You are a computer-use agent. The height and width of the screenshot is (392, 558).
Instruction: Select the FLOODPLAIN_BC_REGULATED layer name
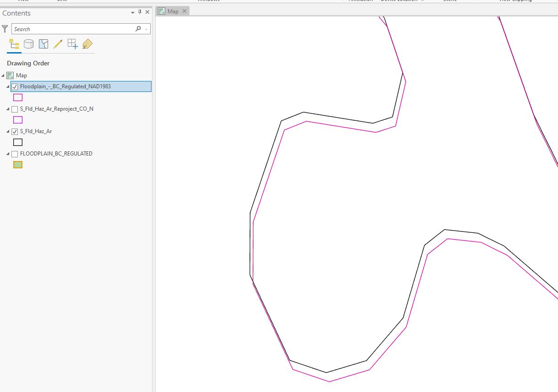(56, 154)
